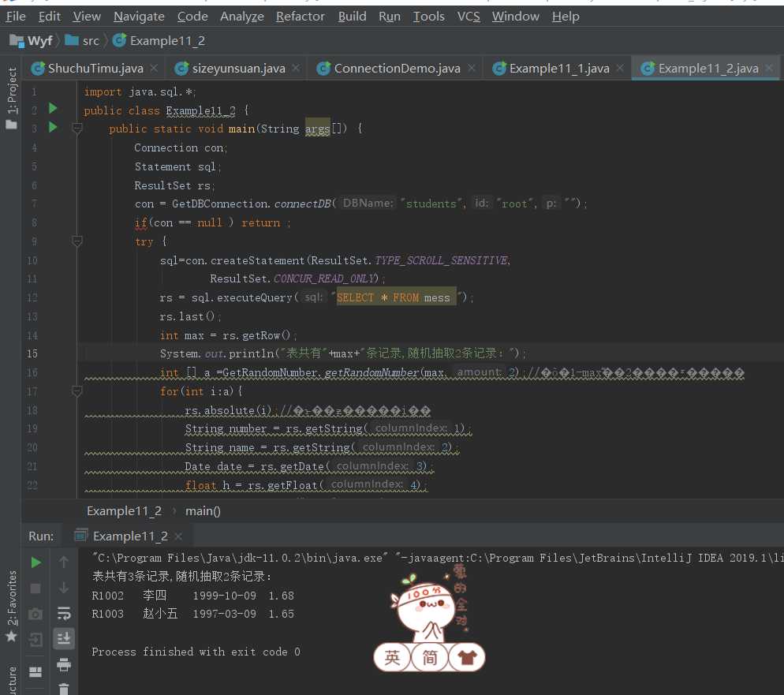Click the Dump Threads camera icon
The height and width of the screenshot is (695, 784).
35,614
